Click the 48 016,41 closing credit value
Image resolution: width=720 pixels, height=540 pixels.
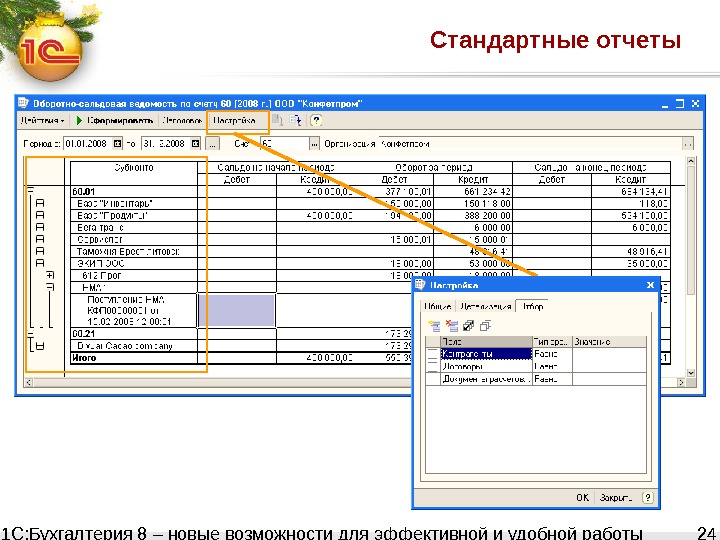pyautogui.click(x=631, y=252)
